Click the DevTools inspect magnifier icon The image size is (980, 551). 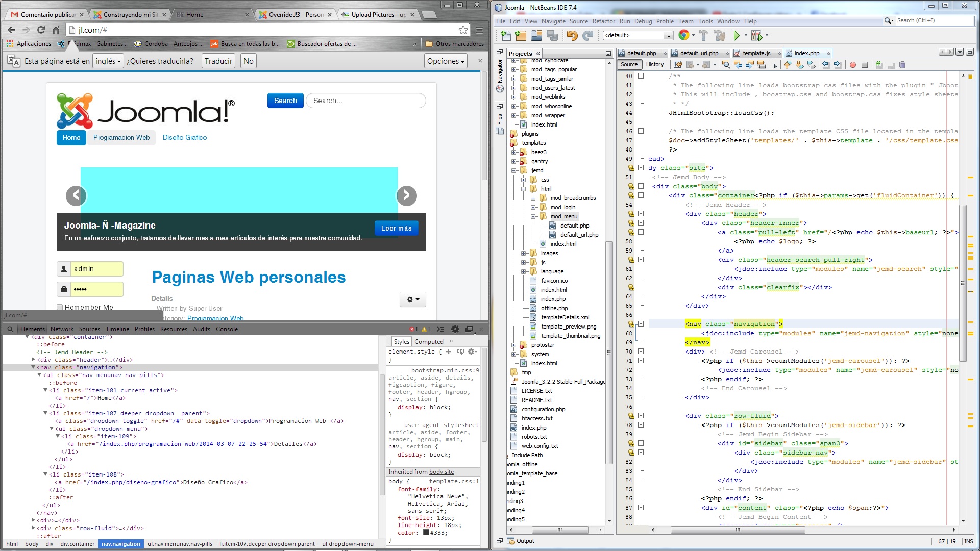10,329
